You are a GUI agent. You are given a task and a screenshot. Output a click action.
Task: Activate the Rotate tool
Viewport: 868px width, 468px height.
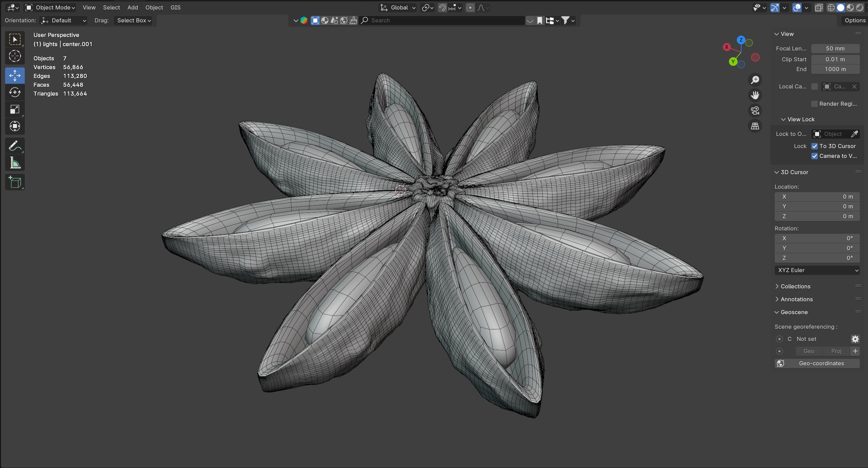click(x=15, y=92)
